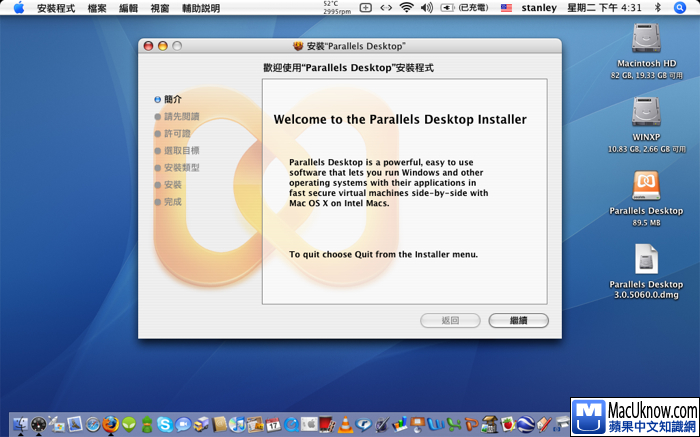
Task: Open Skype from the Dock
Action: (x=165, y=424)
